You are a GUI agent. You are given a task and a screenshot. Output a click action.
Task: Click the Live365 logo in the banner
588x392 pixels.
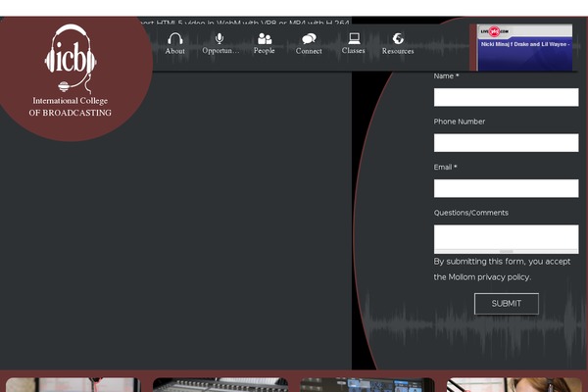click(x=494, y=31)
